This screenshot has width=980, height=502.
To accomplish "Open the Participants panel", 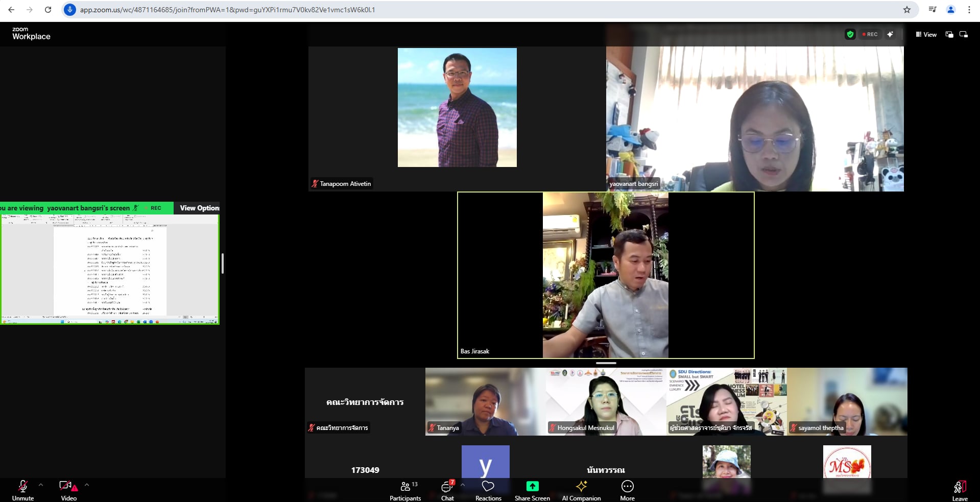I will (x=405, y=490).
